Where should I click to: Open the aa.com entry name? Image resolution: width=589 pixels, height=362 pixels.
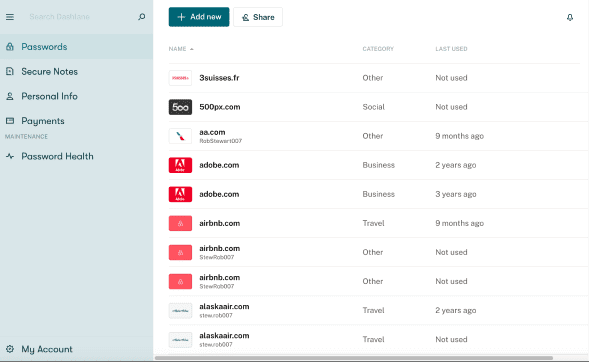coord(212,132)
